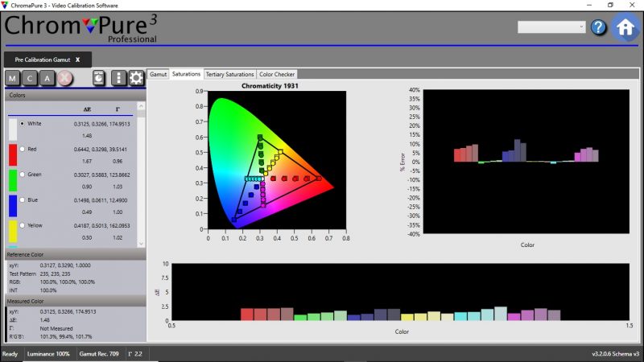Screen dimensions: 644x362
Task: Open the three-dot options icon
Action: click(x=118, y=78)
